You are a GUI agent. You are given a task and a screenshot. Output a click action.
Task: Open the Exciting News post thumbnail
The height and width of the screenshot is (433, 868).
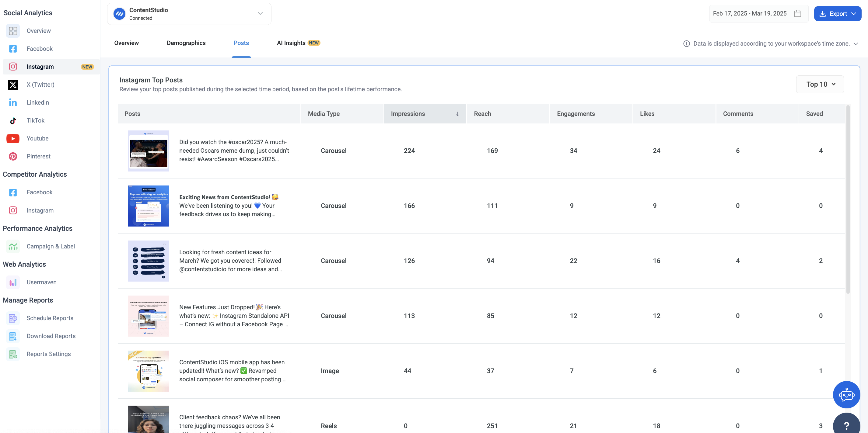point(149,206)
